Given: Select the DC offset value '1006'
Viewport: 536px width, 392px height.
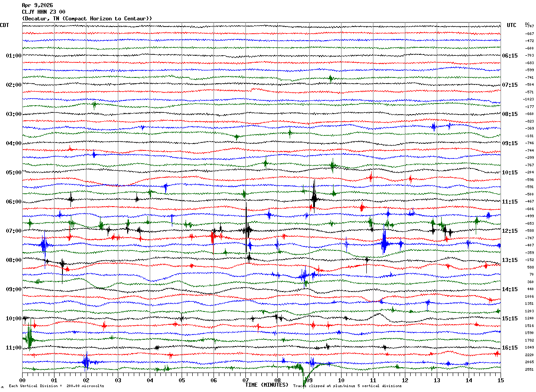Looking at the screenshot, I should (530, 296).
